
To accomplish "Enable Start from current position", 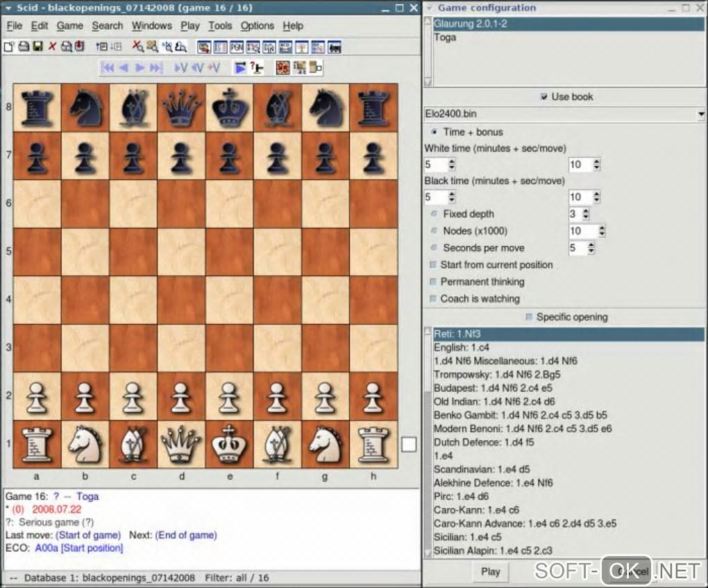I will point(433,264).
